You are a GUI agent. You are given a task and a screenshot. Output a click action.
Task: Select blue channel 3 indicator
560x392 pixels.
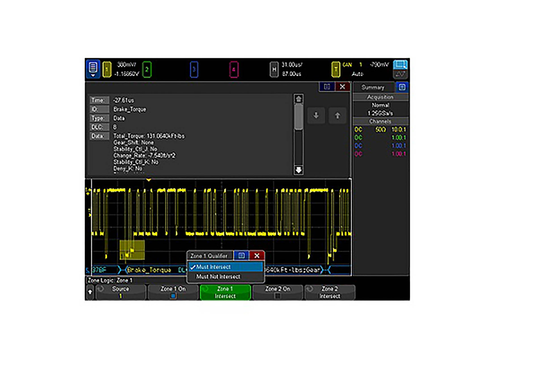click(194, 69)
